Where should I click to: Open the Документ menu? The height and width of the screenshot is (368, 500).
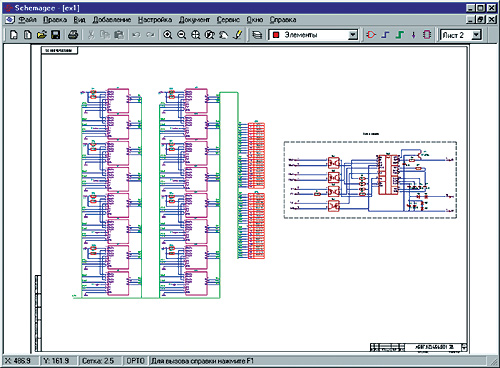194,20
